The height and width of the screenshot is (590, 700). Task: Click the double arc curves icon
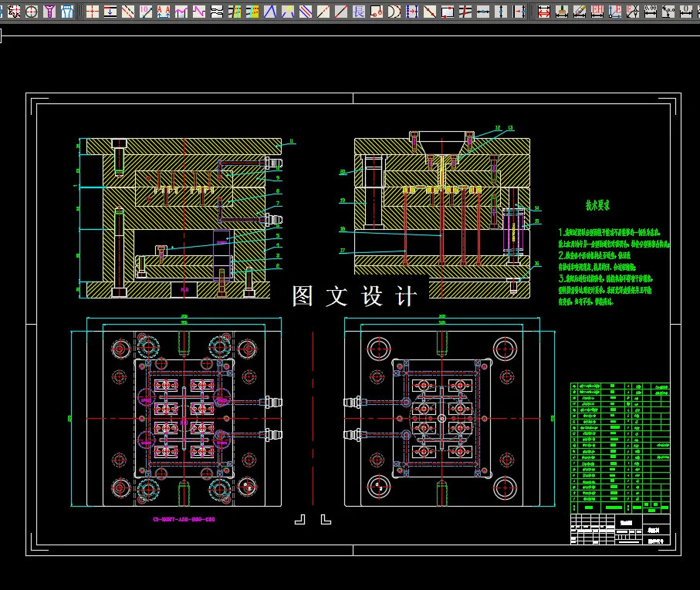point(394,11)
